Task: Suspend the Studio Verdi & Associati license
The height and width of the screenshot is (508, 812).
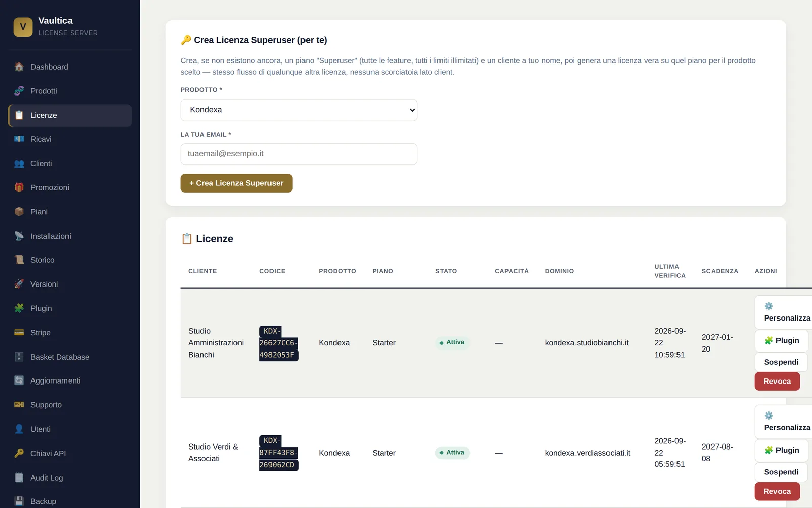Action: pos(781,472)
